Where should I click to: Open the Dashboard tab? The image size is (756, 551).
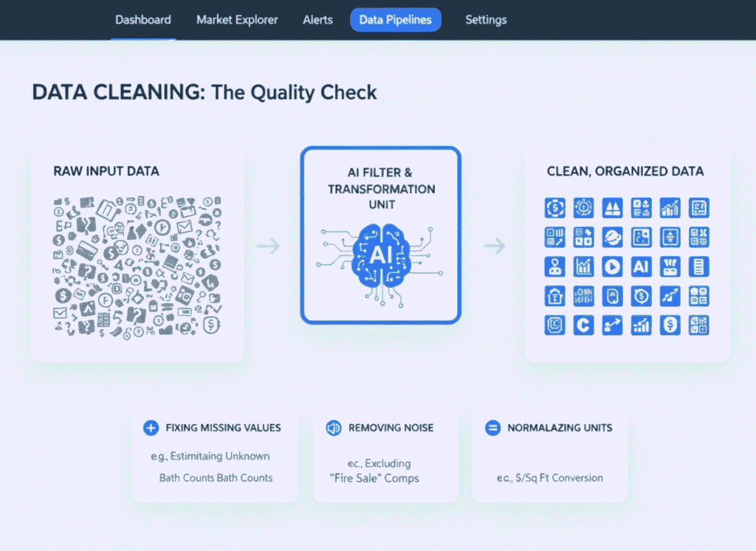pyautogui.click(x=142, y=20)
